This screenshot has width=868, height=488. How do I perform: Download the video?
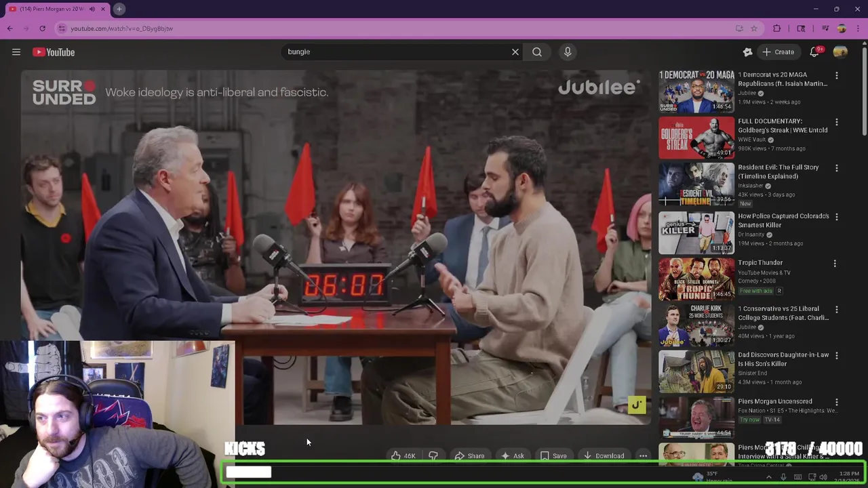click(x=604, y=455)
